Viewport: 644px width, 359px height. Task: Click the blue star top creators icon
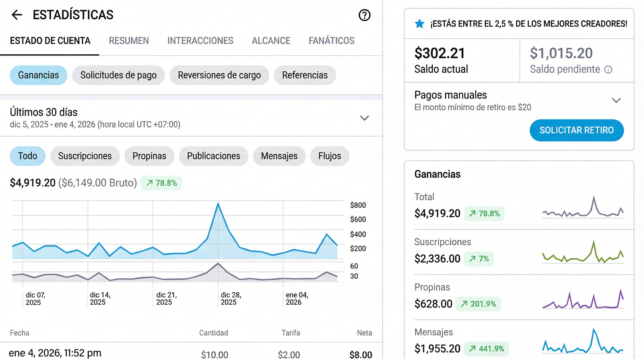[419, 24]
